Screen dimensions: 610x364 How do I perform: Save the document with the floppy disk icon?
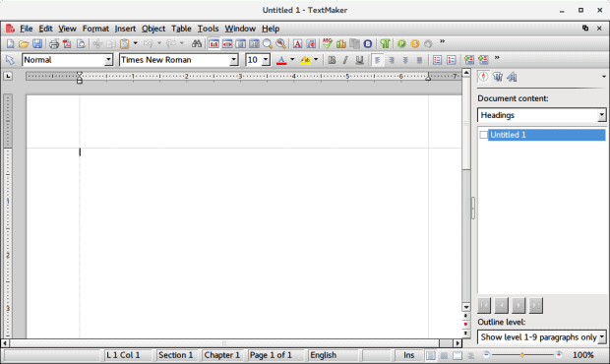37,43
